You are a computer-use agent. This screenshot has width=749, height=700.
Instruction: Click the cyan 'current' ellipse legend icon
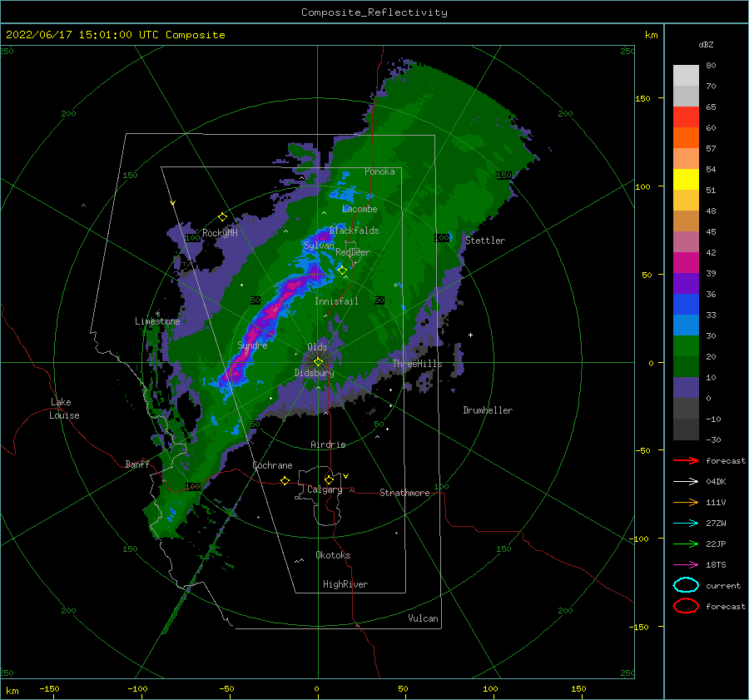pos(686,585)
